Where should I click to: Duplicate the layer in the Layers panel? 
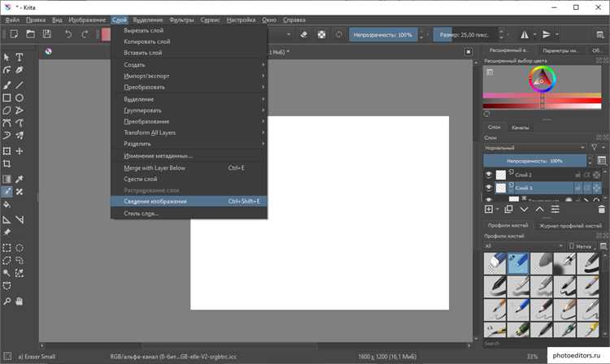point(508,210)
